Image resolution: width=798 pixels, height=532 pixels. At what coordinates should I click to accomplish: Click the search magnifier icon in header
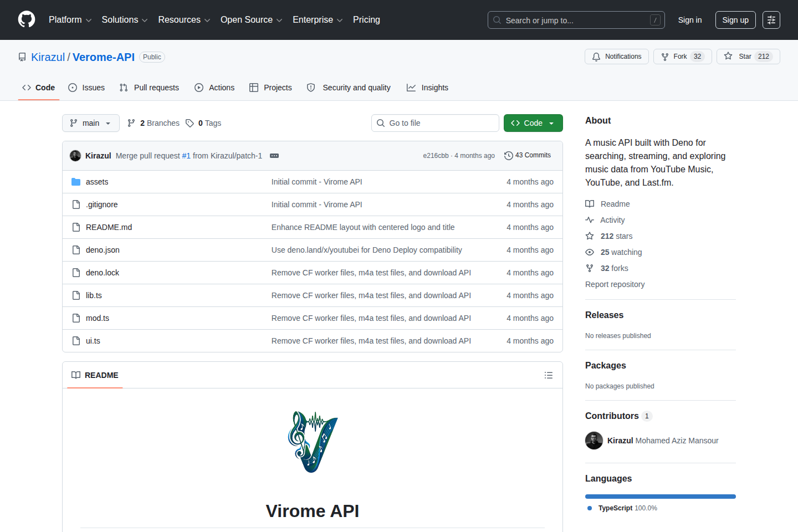coord(497,20)
